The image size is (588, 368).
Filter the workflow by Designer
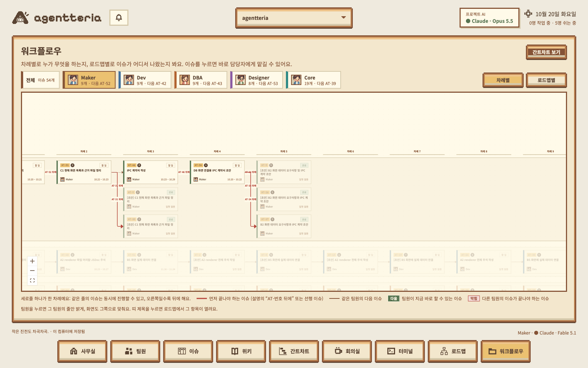pos(257,80)
